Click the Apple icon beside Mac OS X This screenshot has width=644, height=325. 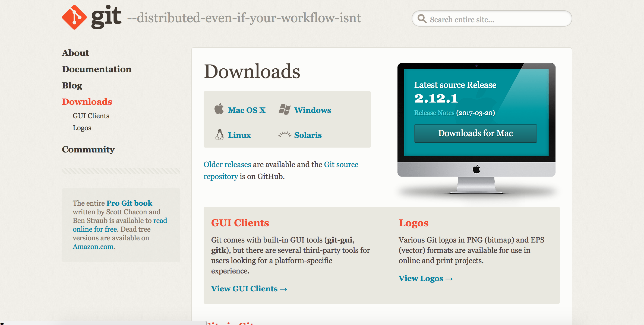pyautogui.click(x=219, y=109)
